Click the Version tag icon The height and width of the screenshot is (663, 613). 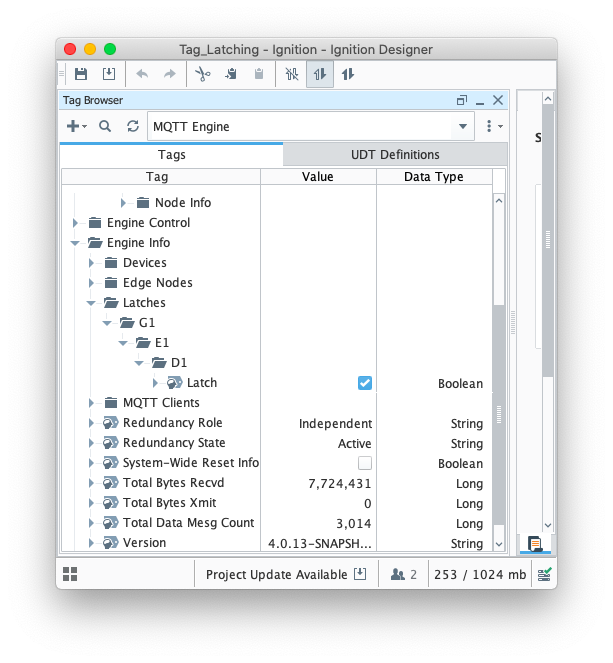coord(111,543)
